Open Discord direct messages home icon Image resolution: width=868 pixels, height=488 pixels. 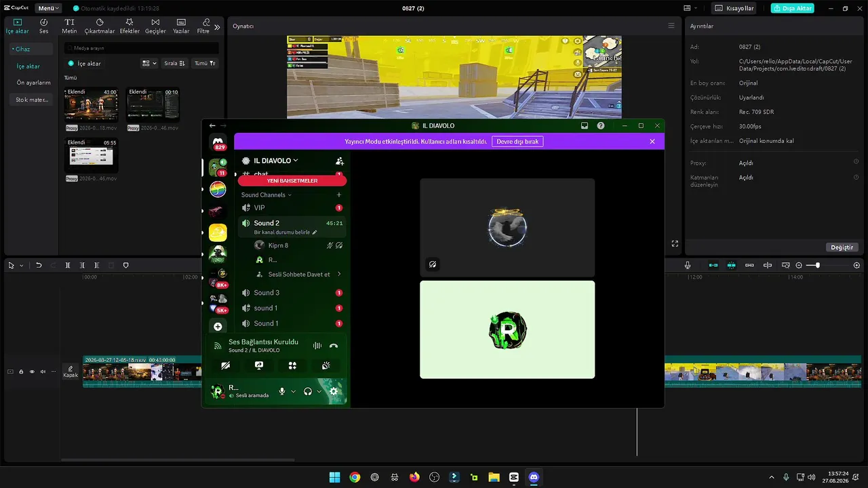pos(218,143)
